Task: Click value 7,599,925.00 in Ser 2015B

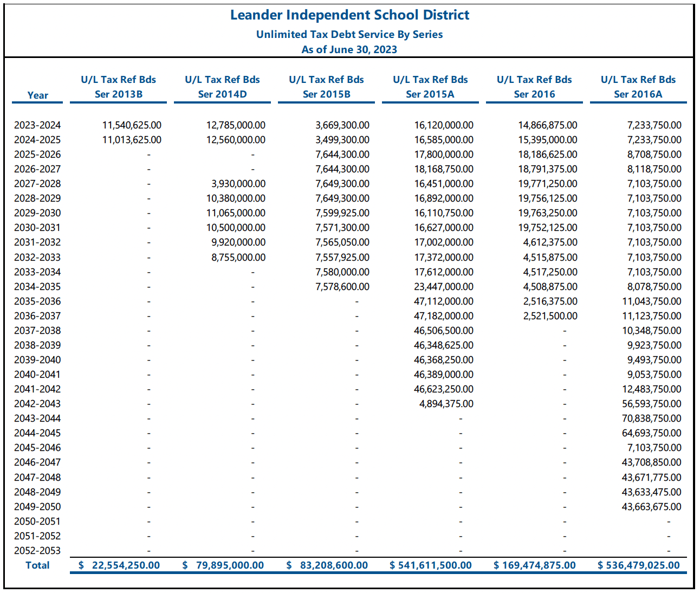Action: coord(342,213)
